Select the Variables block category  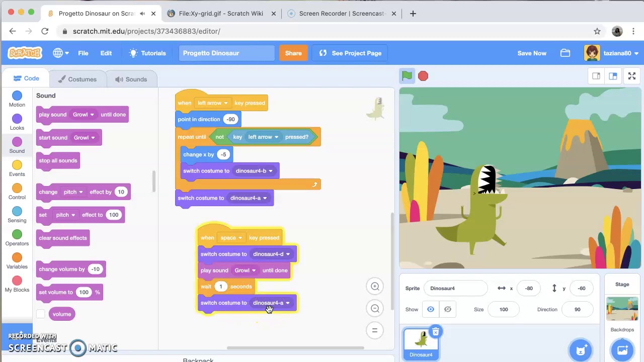[17, 261]
